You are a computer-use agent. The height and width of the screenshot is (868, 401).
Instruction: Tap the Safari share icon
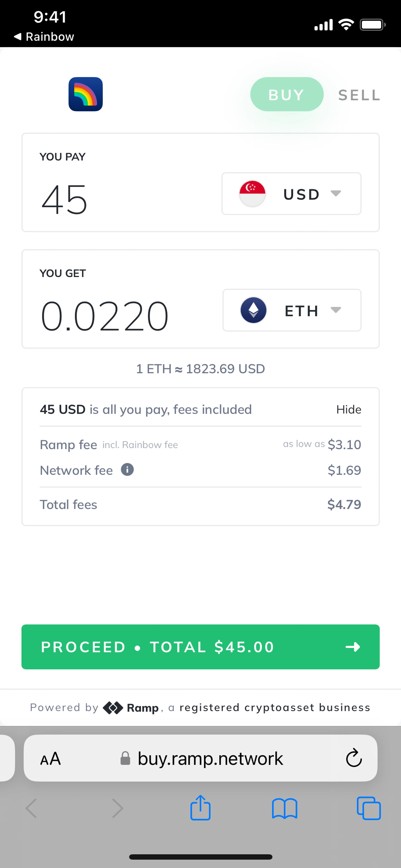point(200,808)
